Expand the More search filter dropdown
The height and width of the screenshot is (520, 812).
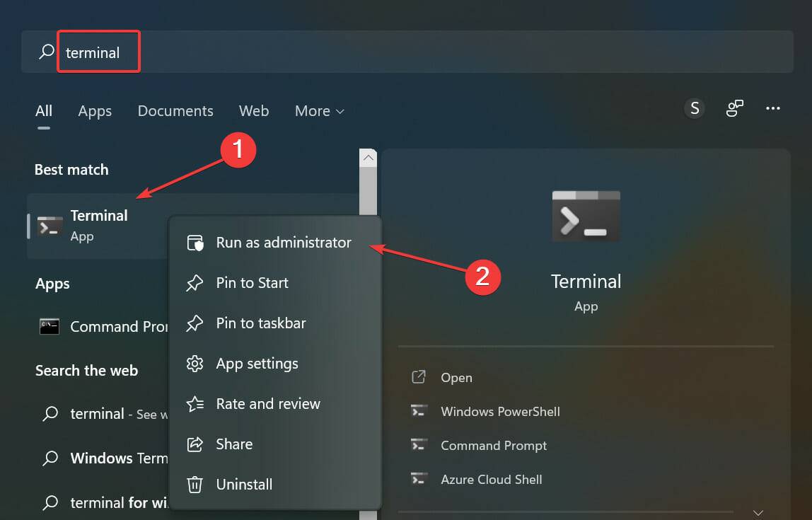(318, 111)
